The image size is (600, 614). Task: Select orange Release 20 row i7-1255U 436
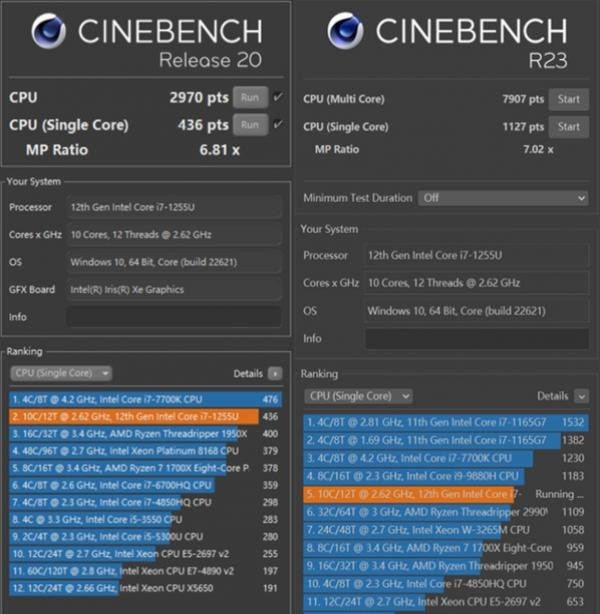click(145, 417)
